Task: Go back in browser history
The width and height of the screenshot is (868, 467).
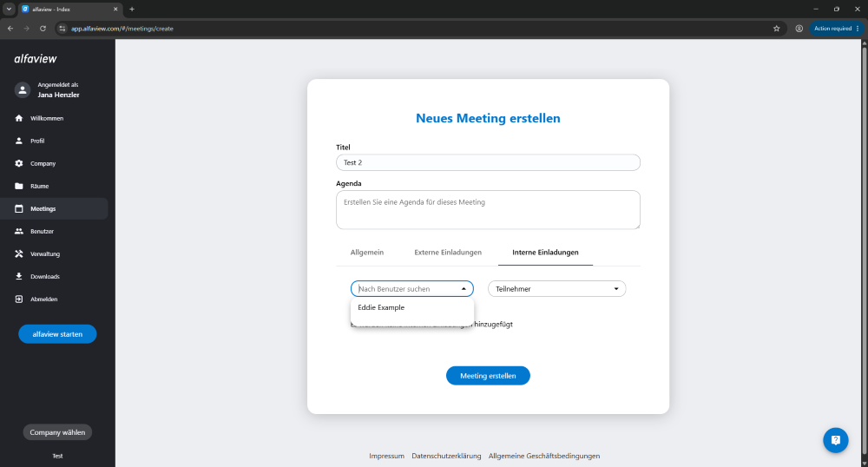Action: click(x=10, y=29)
